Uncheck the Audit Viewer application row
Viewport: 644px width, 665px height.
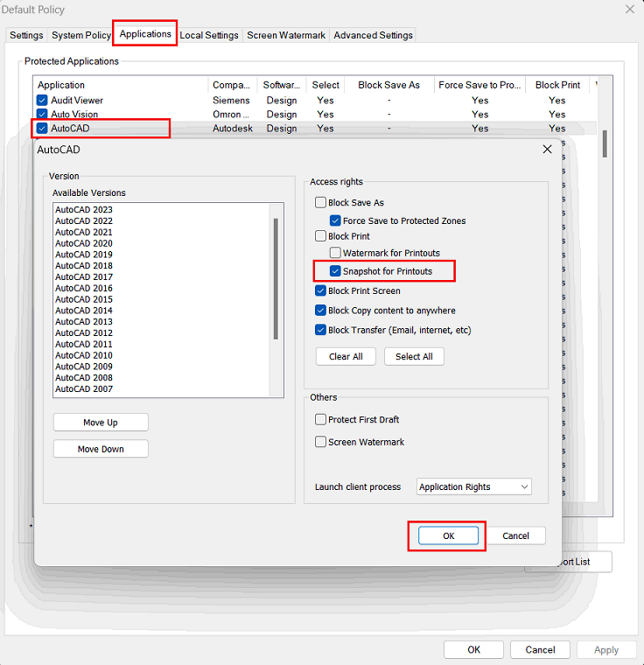click(x=42, y=100)
